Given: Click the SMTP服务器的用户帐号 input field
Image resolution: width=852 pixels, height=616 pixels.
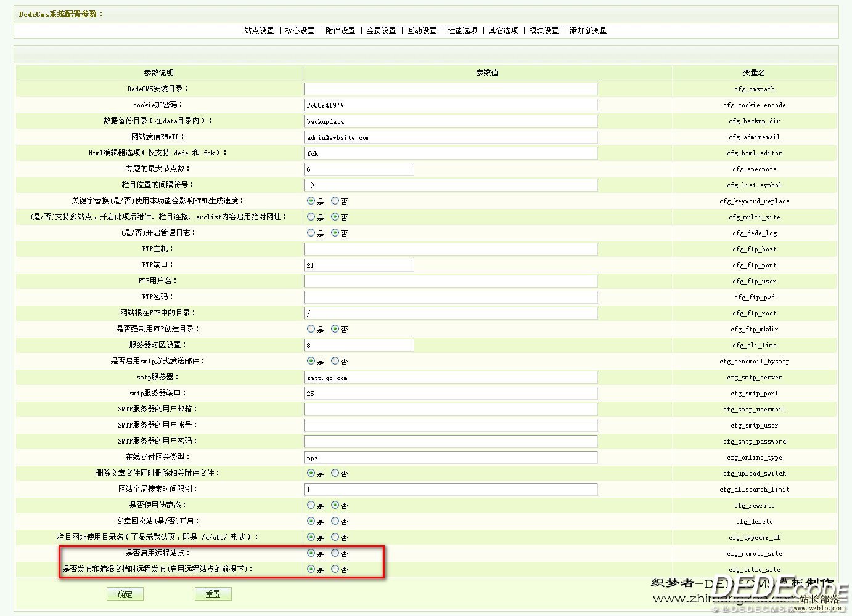Looking at the screenshot, I should point(451,425).
